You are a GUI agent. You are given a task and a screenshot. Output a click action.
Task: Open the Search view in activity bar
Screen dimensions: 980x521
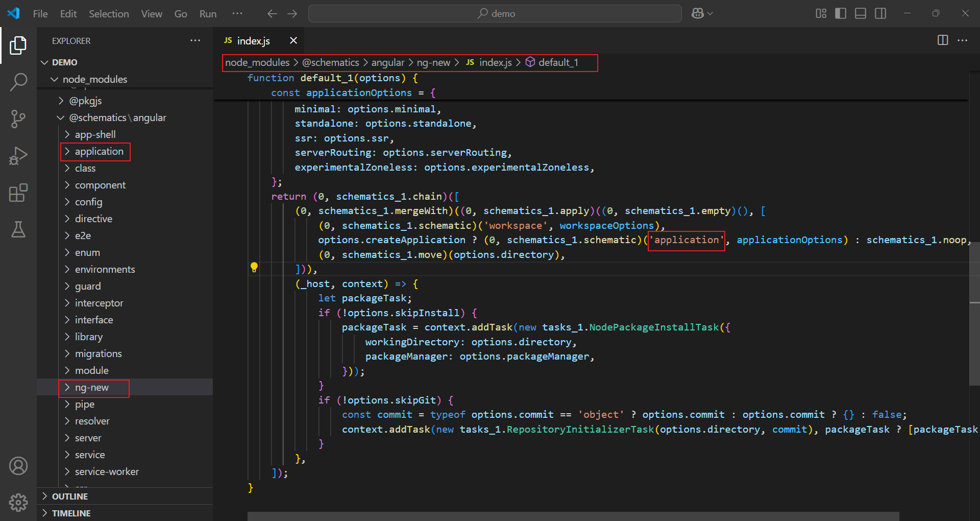pos(18,82)
